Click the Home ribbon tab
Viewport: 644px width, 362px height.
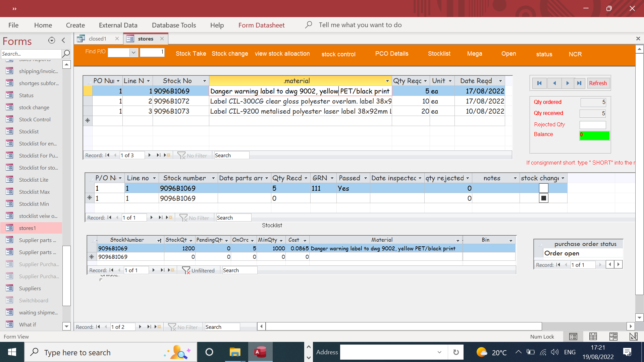tap(43, 25)
